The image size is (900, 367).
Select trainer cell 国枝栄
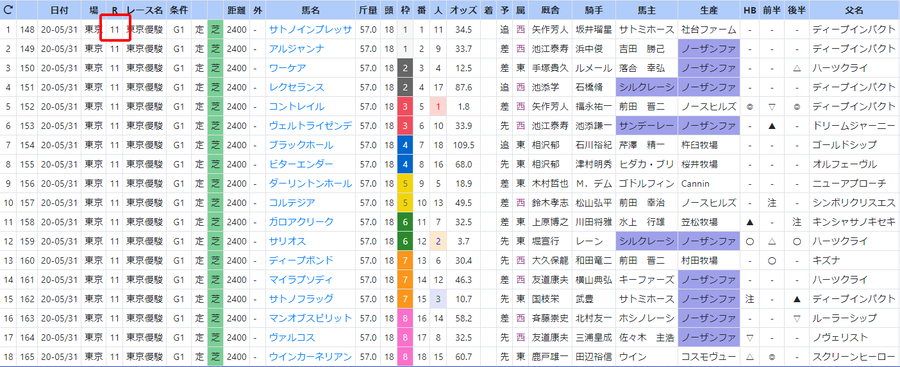coord(545,299)
